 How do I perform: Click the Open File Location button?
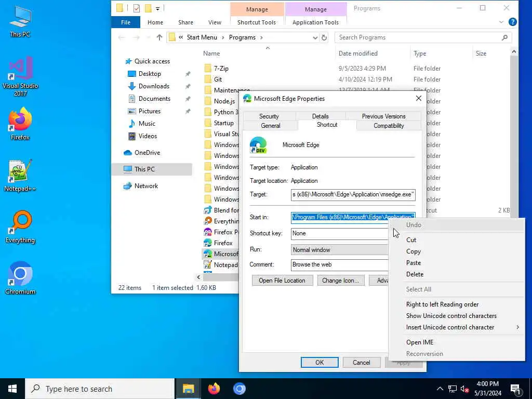282,281
